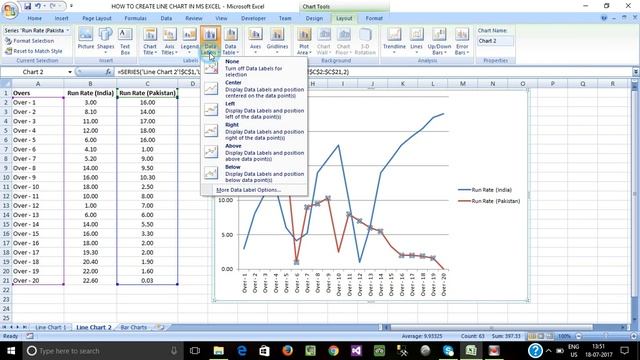640x360 pixels.
Task: Choose Above data label position
Action: [x=254, y=152]
